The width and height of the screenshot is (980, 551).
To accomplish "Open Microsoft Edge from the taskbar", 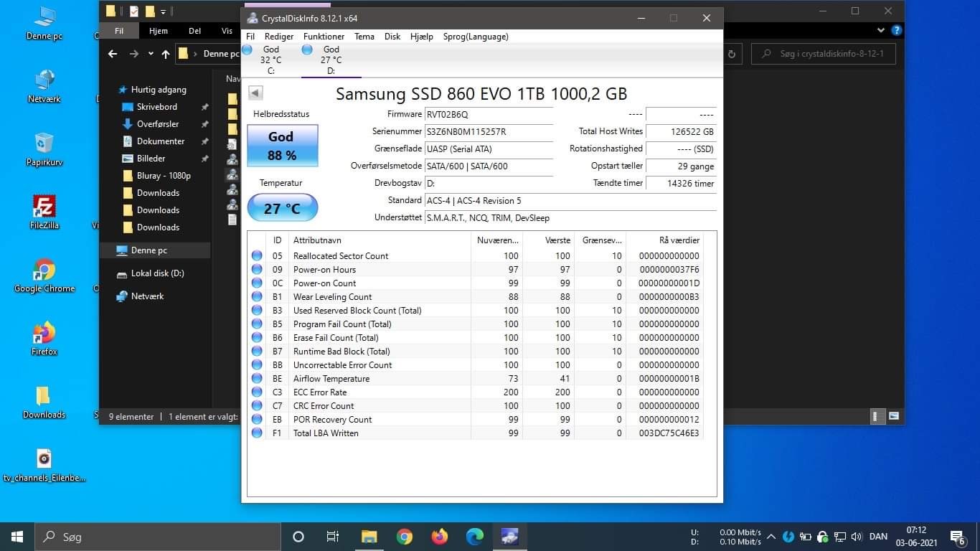I will point(475,537).
